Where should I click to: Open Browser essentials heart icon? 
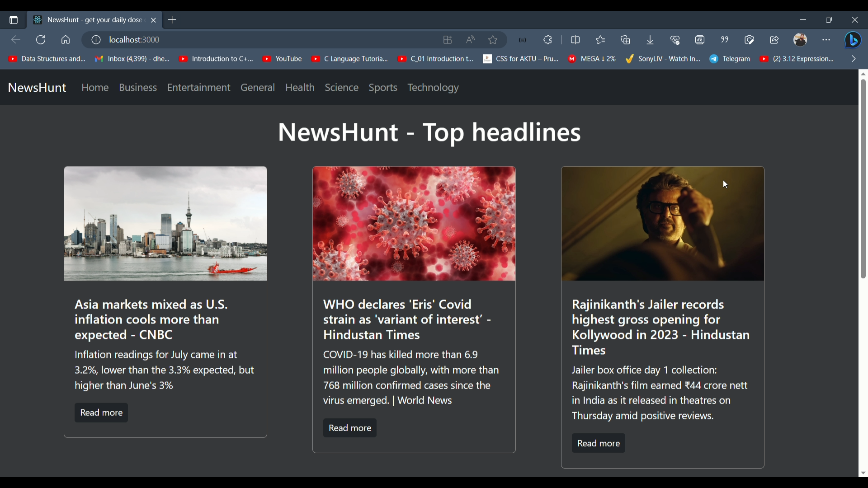click(x=675, y=40)
